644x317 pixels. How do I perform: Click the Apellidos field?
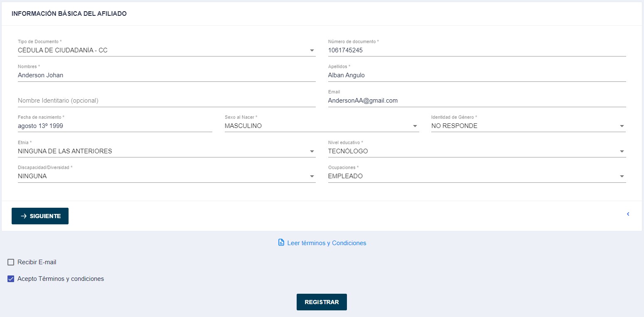click(477, 76)
